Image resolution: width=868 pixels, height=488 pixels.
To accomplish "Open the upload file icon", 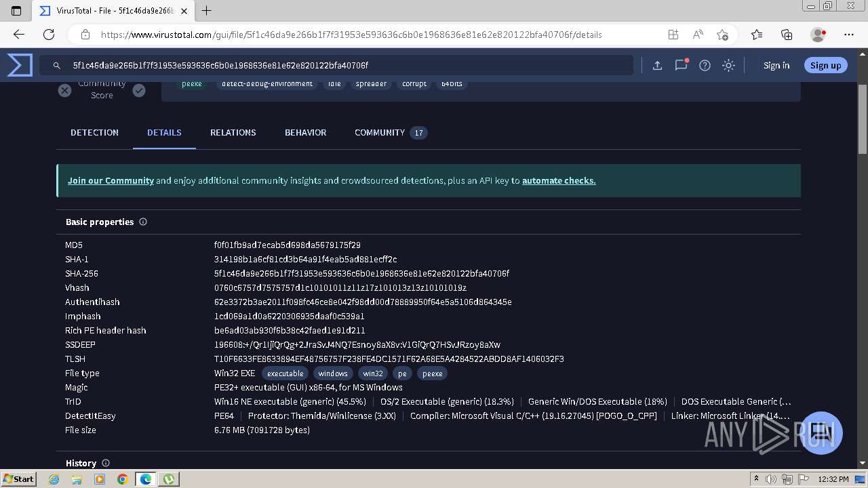I will (x=657, y=65).
